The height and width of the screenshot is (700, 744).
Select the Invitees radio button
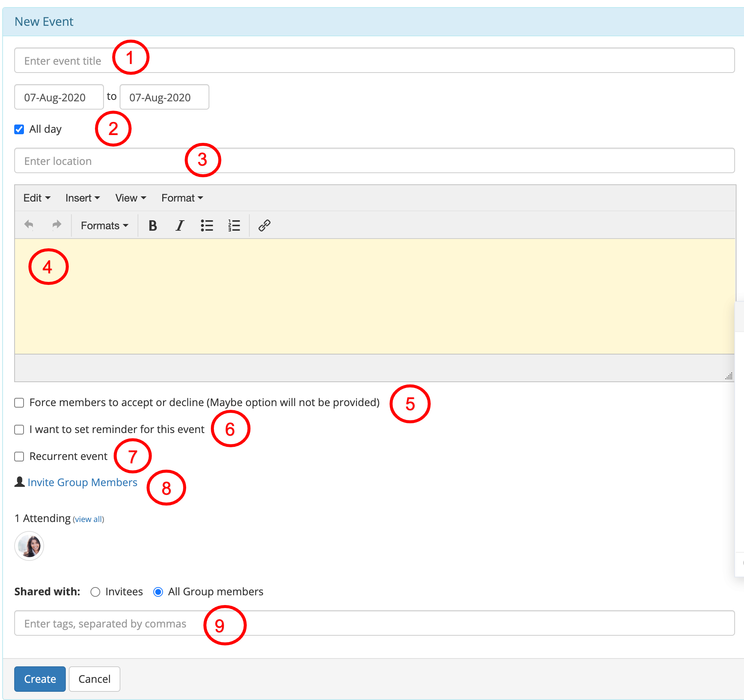[95, 592]
